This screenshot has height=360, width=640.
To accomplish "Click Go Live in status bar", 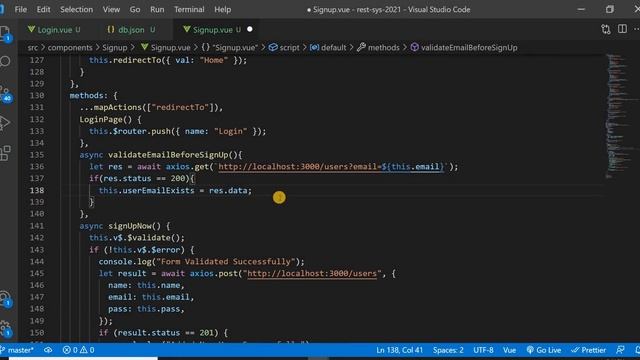I will [544, 350].
